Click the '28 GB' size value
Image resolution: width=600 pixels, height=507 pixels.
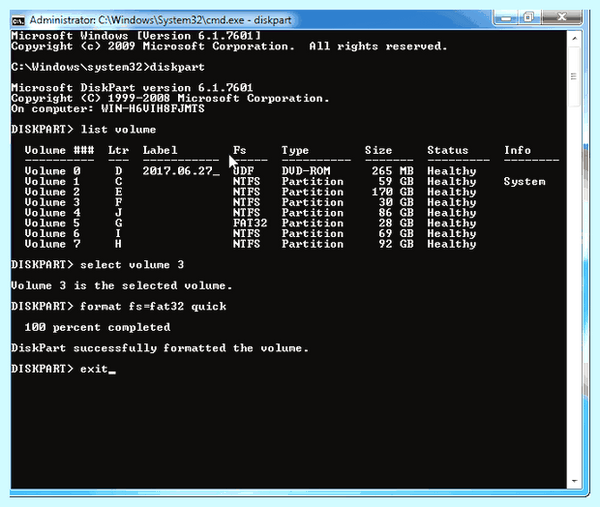click(396, 223)
